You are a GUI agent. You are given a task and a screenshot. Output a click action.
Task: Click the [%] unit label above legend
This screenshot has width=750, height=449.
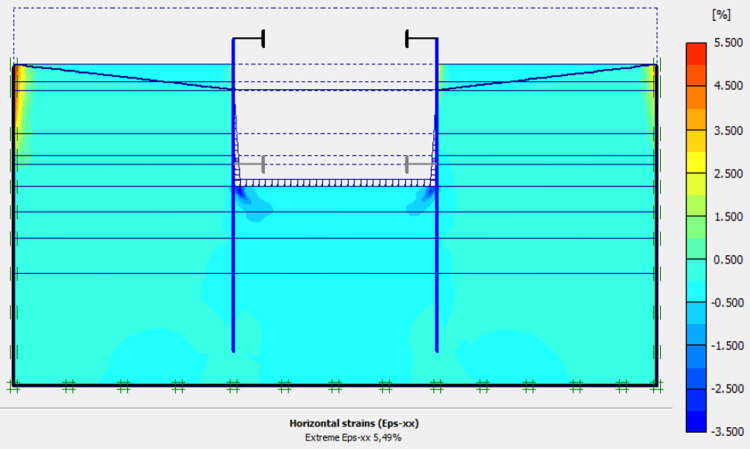click(x=721, y=15)
